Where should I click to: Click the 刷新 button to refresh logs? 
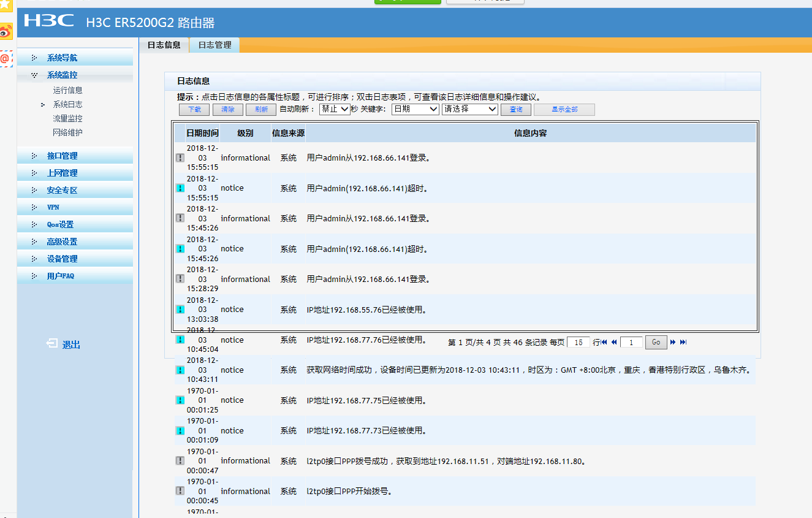pos(261,110)
